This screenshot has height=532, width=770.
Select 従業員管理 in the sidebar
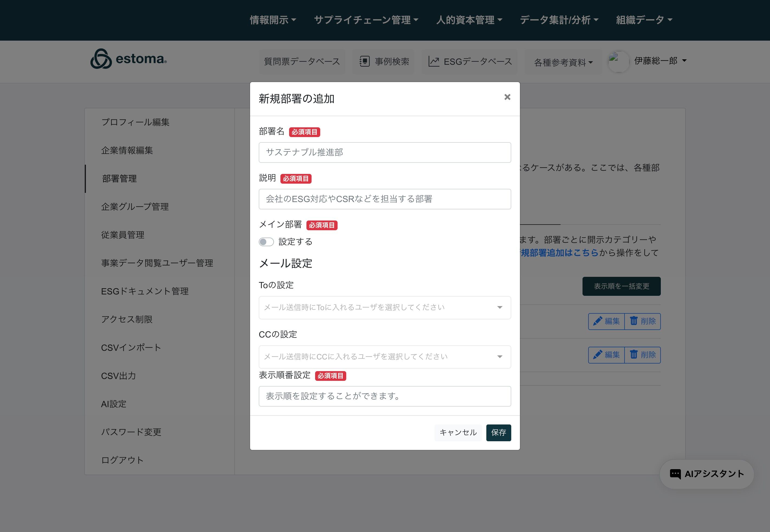(x=123, y=235)
